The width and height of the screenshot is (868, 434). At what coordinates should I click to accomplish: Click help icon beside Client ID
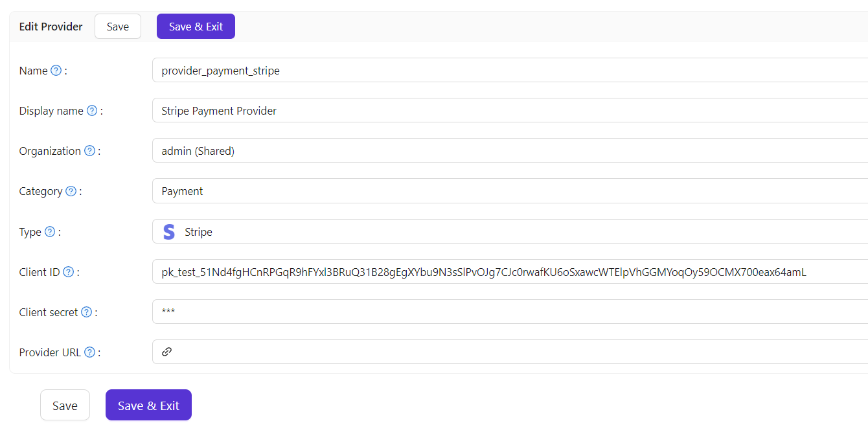pos(69,272)
